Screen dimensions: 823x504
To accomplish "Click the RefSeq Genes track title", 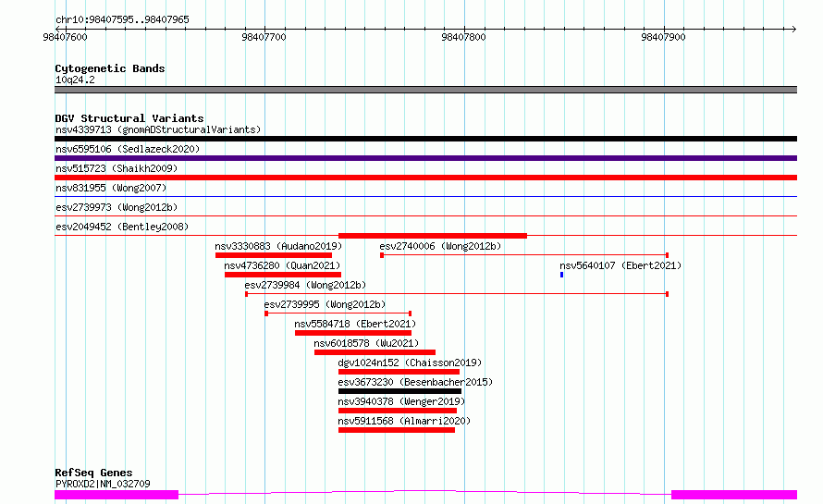I will (93, 473).
